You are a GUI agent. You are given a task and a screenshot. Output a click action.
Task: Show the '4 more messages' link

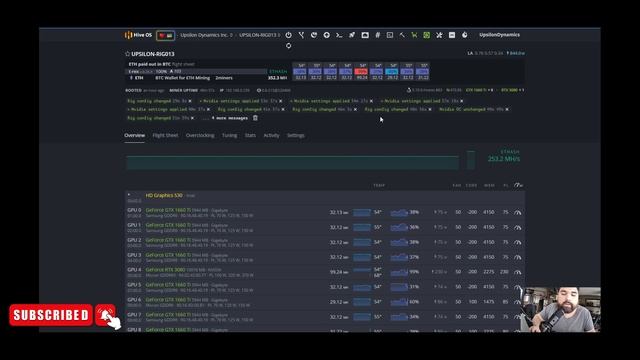[229, 118]
